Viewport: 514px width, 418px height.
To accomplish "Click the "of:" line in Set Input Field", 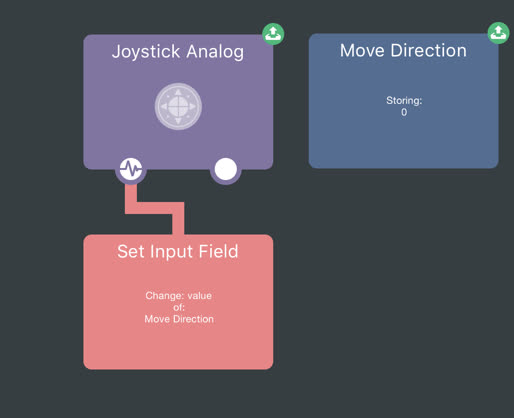I will 179,307.
